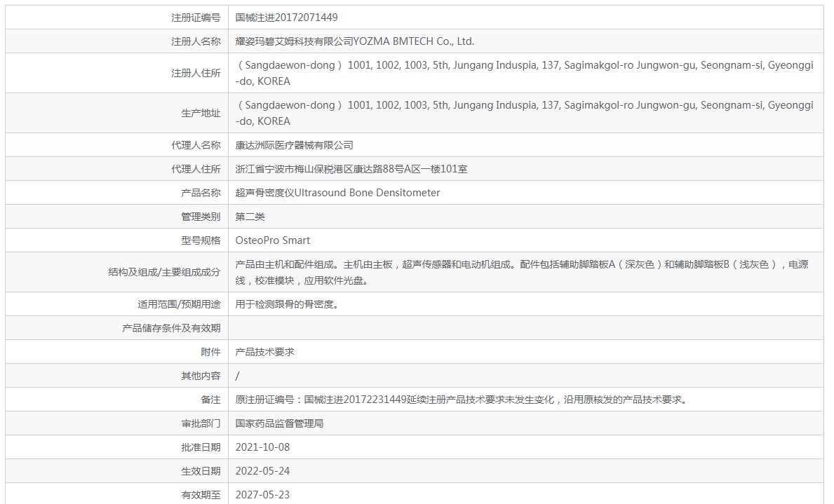
Task: Select the expiry date 2027-05-23
Action: click(263, 495)
